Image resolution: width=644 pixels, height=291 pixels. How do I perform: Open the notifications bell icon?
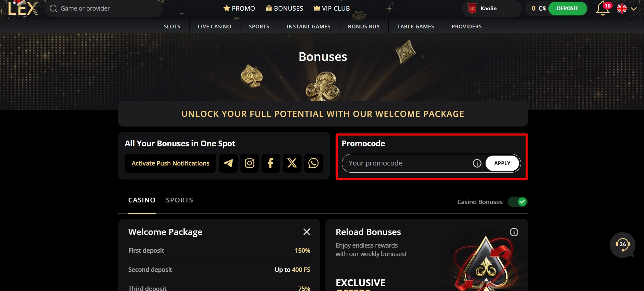point(602,8)
